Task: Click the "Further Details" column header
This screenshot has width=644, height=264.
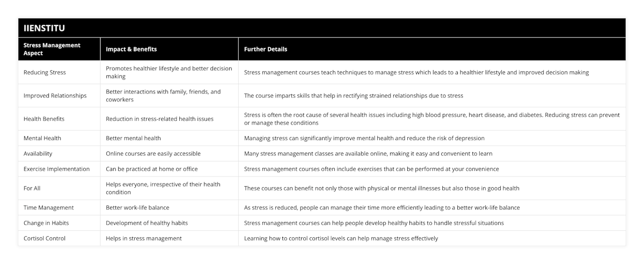Action: coord(266,49)
